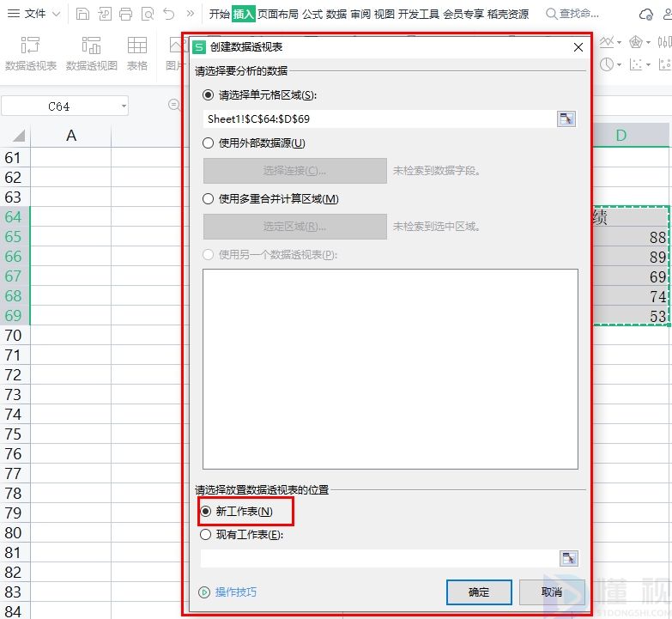Screen dimensions: 672x619
Task: Select 使用多重合并计算区域 radio button
Action: (x=208, y=199)
